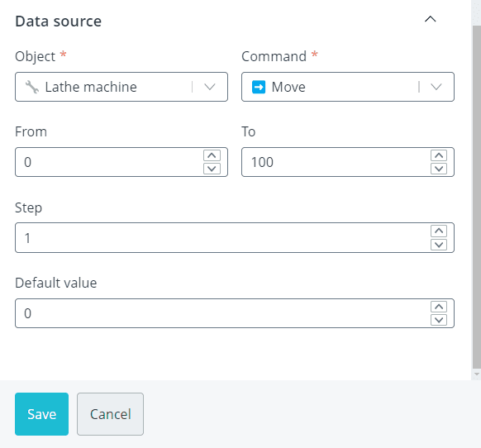
Task: Click the From label
Action: tap(31, 131)
